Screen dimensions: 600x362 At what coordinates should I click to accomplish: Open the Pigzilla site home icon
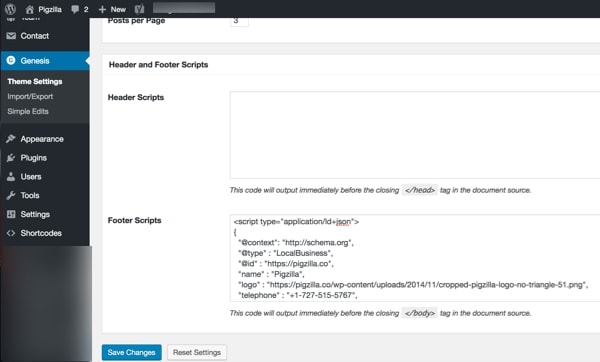[x=29, y=10]
